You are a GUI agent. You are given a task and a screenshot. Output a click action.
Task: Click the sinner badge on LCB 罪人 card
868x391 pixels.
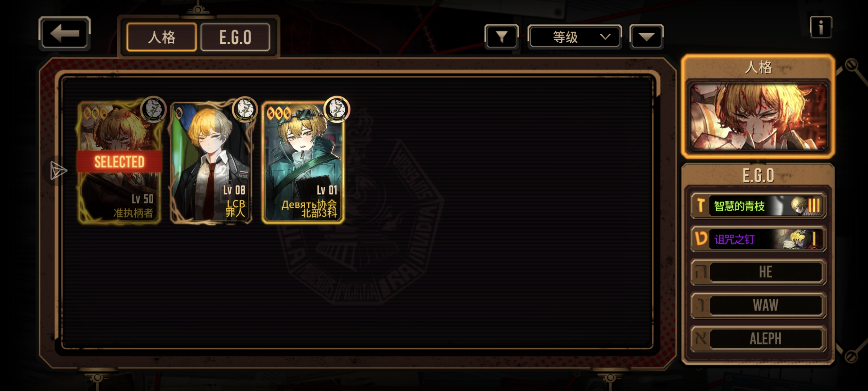[x=245, y=109]
